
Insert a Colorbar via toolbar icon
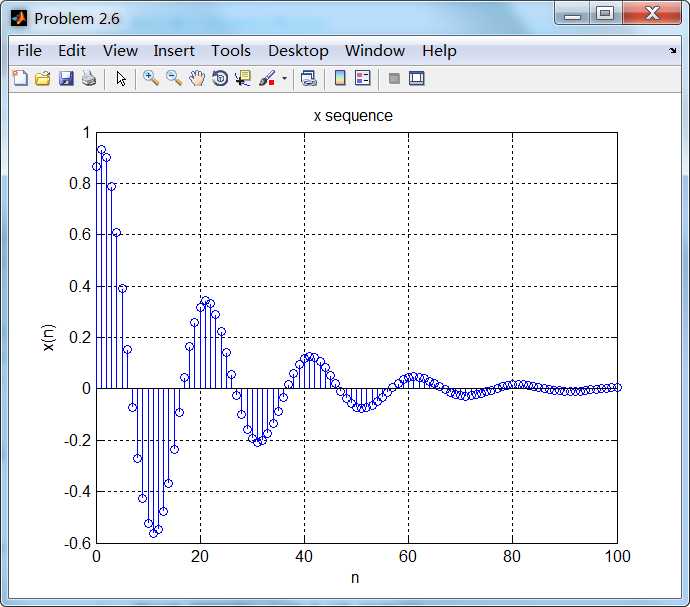point(340,78)
